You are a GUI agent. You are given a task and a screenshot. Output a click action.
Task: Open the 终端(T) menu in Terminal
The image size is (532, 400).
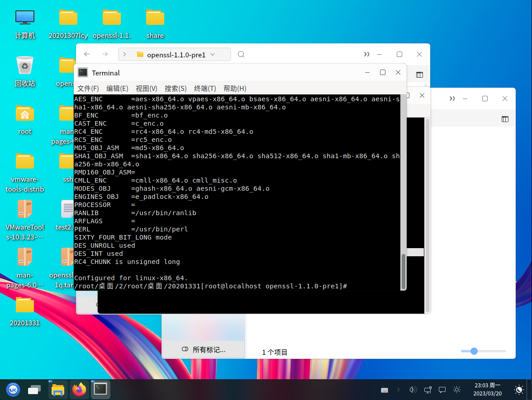coord(204,88)
